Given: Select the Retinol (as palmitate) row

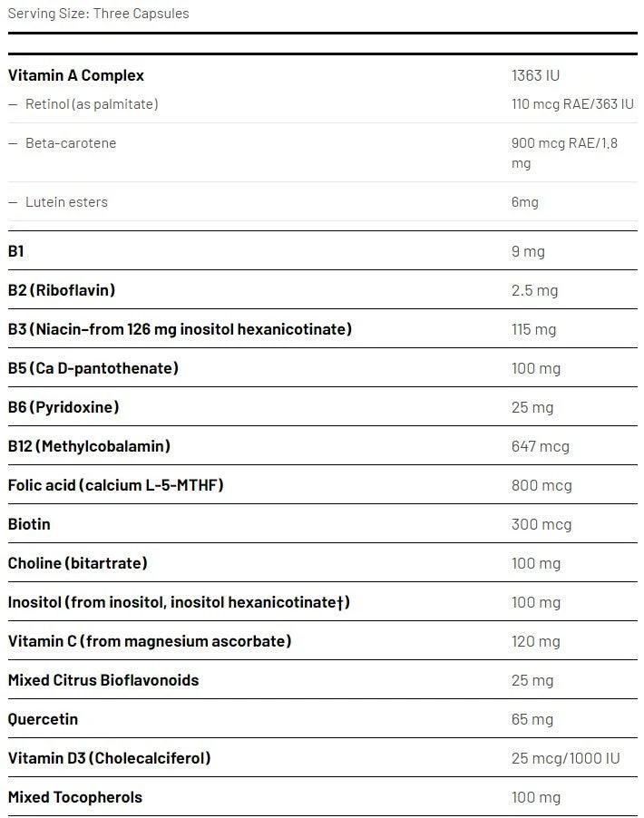Looking at the screenshot, I should [x=323, y=103].
